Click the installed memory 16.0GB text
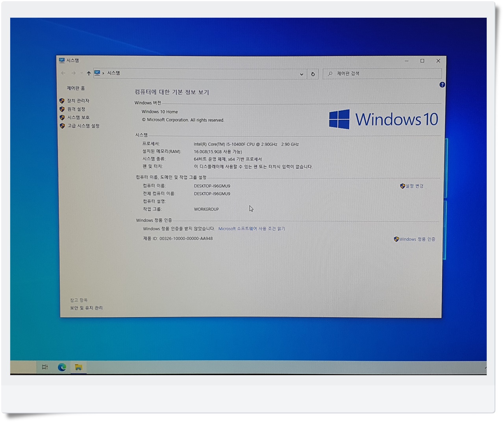Image resolution: width=504 pixels, height=422 pixels. point(218,152)
